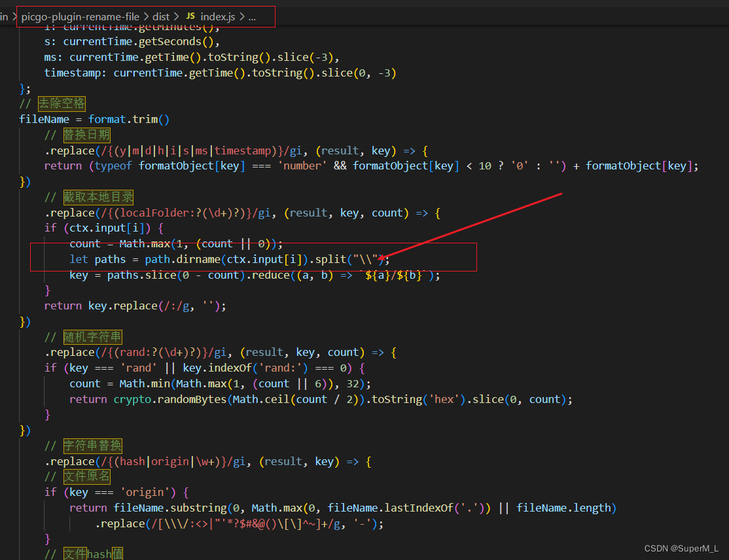Screen dimensions: 729x560
Task: Click the 'hash|origin' regex replace line
Action: click(208, 461)
